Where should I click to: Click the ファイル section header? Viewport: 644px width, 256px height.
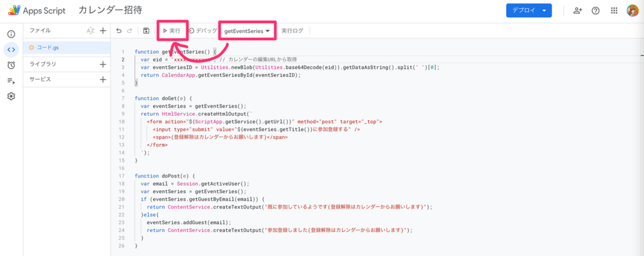(40, 31)
